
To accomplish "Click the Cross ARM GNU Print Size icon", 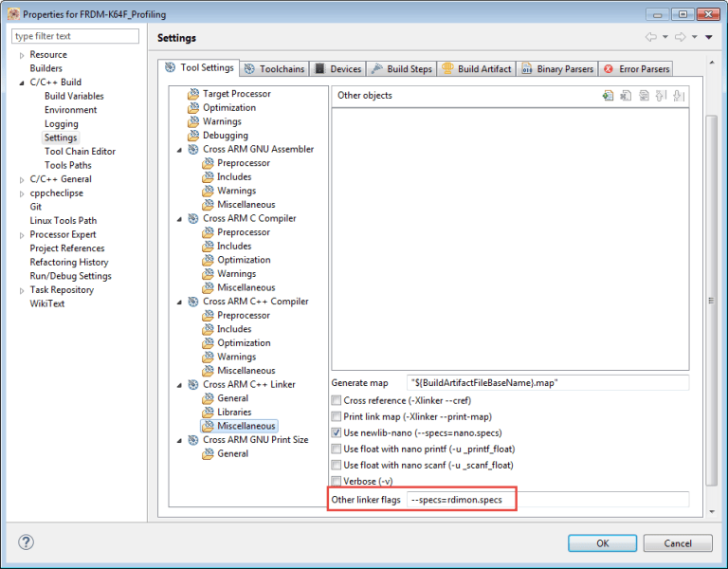I will click(x=193, y=440).
